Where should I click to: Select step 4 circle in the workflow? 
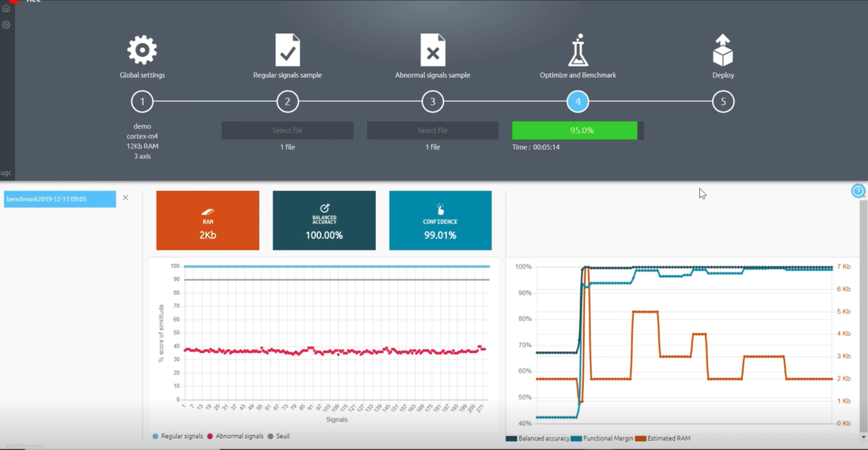(577, 101)
